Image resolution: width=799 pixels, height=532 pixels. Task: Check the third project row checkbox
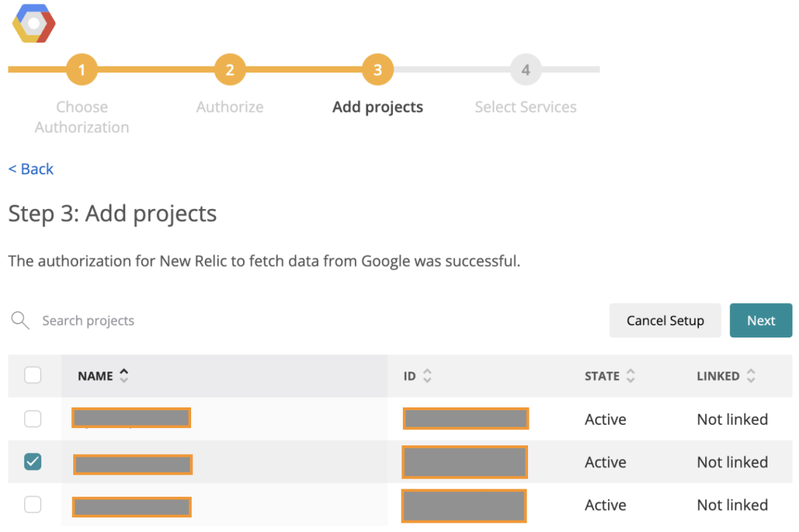[x=33, y=505]
